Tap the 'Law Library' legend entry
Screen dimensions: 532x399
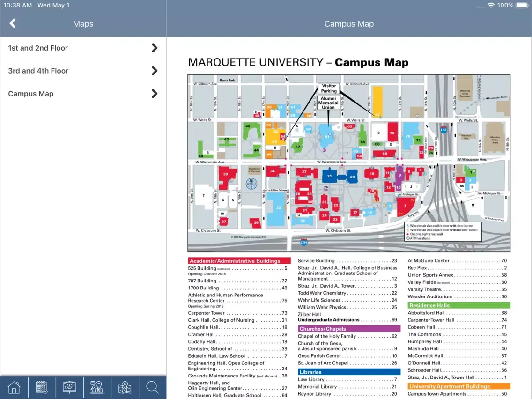coord(347,379)
